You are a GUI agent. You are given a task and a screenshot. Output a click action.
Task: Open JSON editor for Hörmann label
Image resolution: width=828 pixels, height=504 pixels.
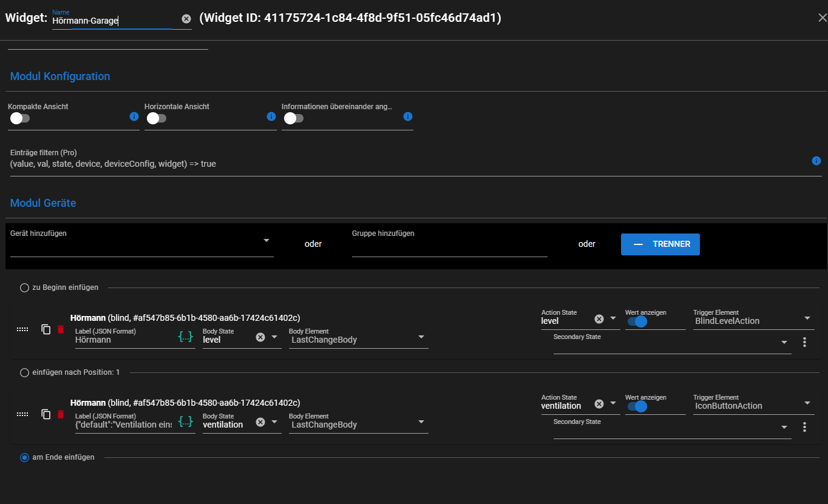pos(186,336)
